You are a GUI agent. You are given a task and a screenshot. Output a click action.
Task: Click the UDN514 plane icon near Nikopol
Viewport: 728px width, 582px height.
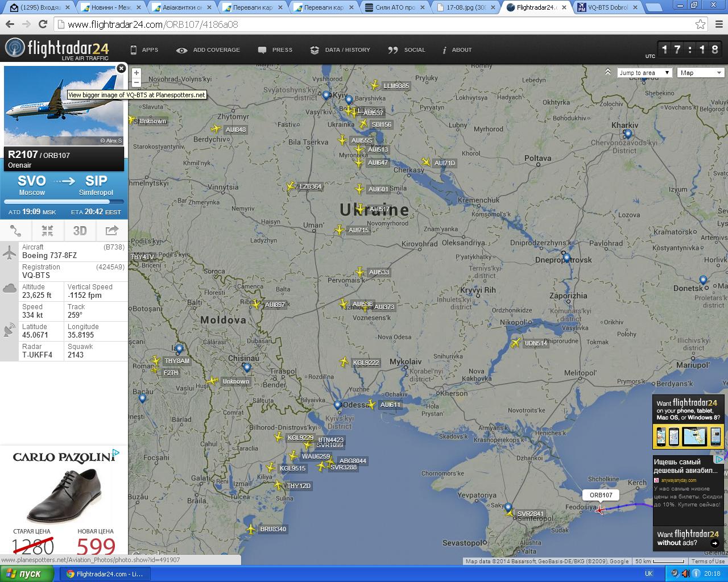pyautogui.click(x=515, y=343)
